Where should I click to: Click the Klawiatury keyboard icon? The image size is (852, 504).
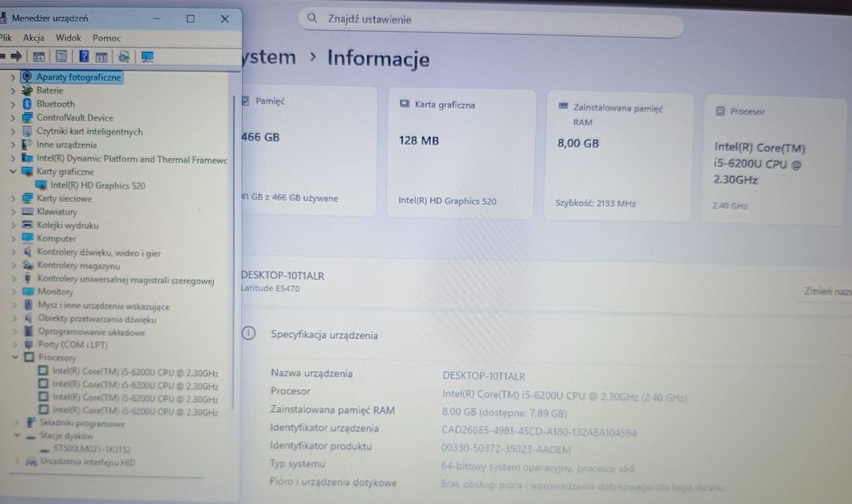27,211
